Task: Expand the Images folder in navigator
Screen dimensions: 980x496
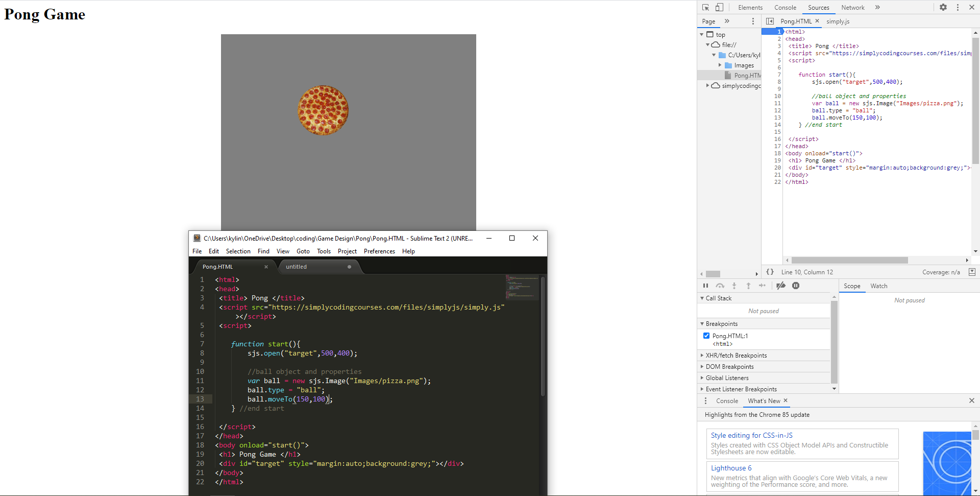Action: tap(720, 65)
